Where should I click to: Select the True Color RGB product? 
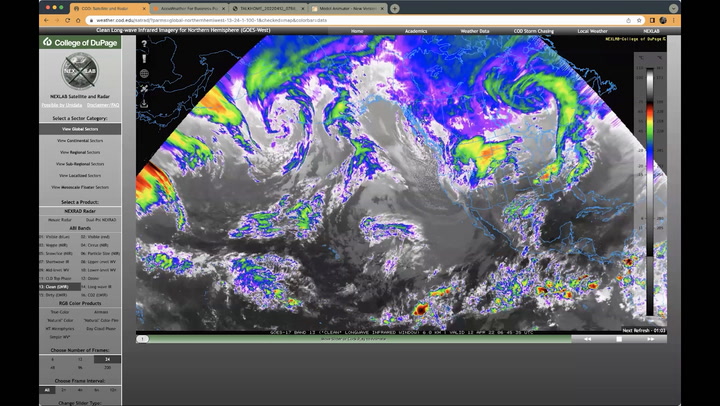pos(60,312)
